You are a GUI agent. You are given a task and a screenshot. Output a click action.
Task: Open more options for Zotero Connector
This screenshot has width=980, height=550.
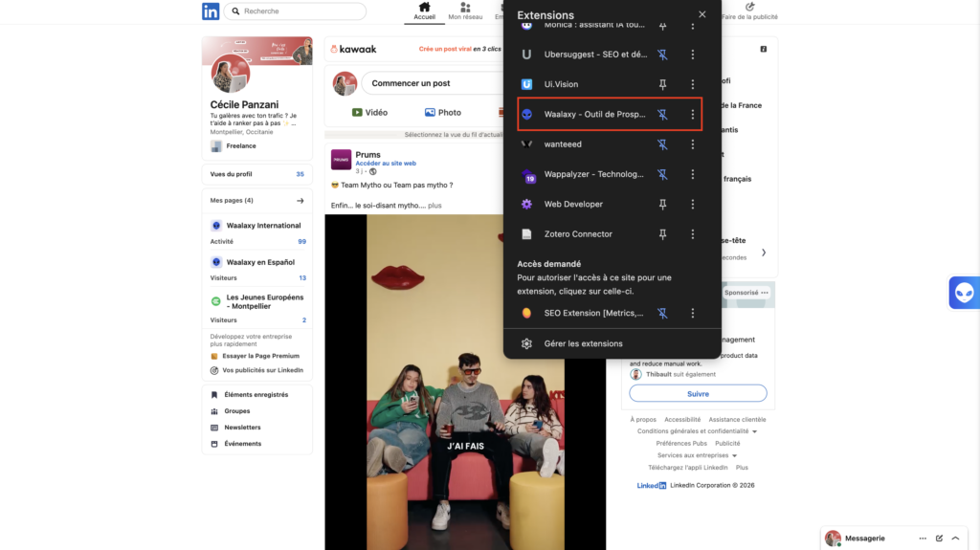693,234
